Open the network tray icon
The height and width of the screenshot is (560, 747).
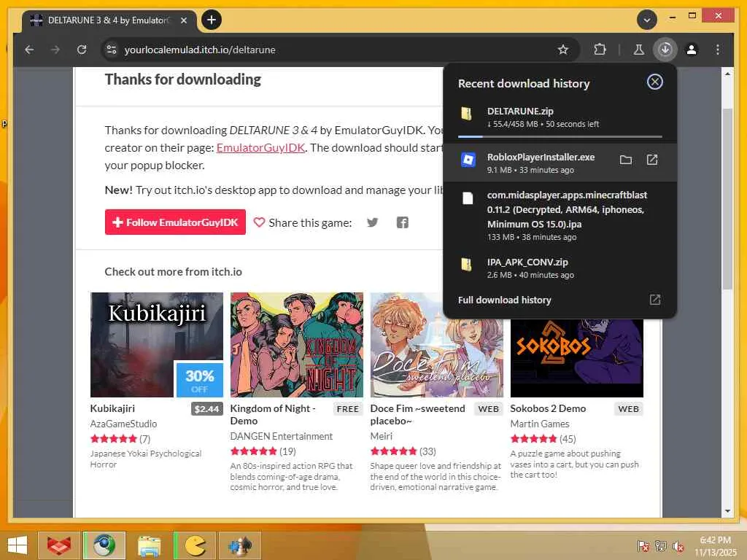point(660,546)
